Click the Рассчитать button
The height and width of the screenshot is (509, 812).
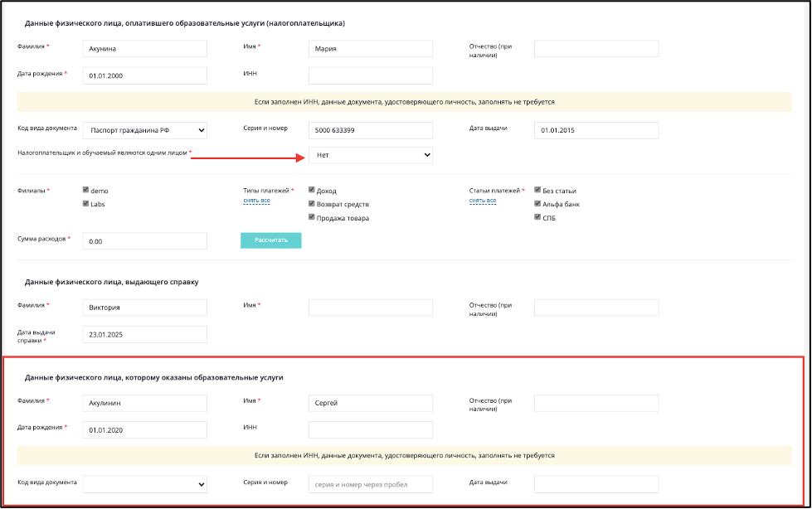pos(271,240)
